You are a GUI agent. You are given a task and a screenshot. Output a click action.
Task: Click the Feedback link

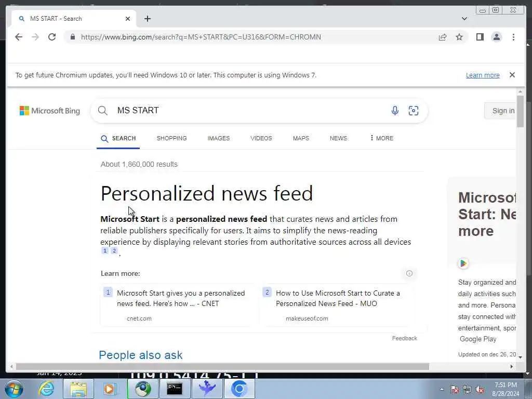tap(404, 338)
